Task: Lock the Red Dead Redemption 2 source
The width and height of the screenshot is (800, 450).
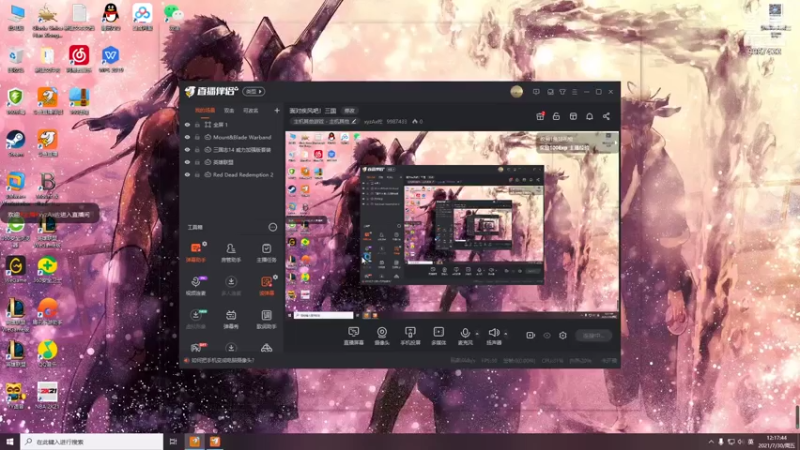Action: pyautogui.click(x=197, y=174)
